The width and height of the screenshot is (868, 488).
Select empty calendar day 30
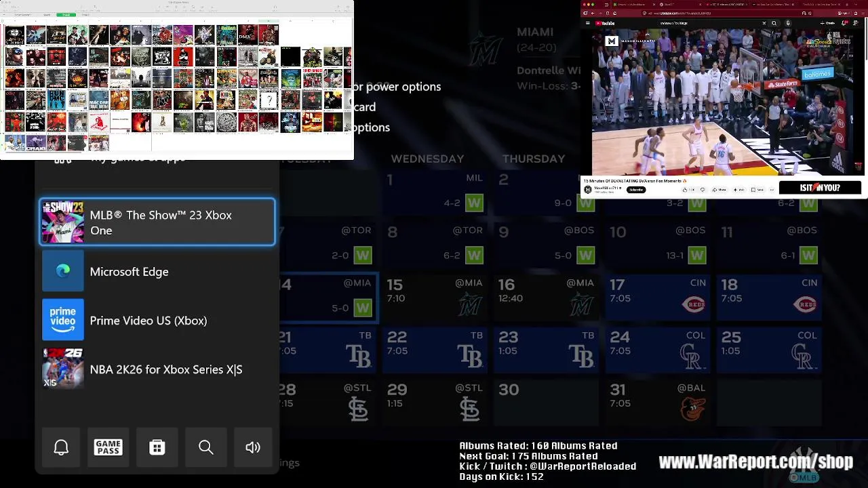(x=546, y=403)
